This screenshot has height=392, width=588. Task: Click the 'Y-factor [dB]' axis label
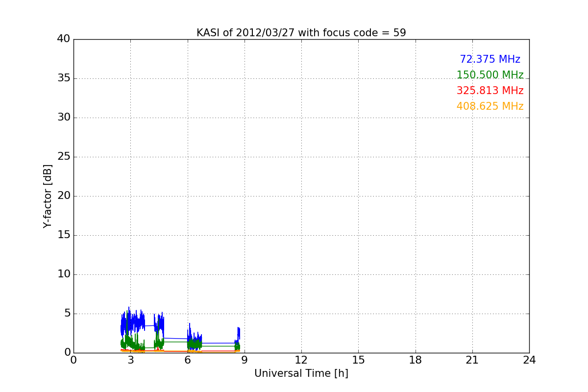48,196
